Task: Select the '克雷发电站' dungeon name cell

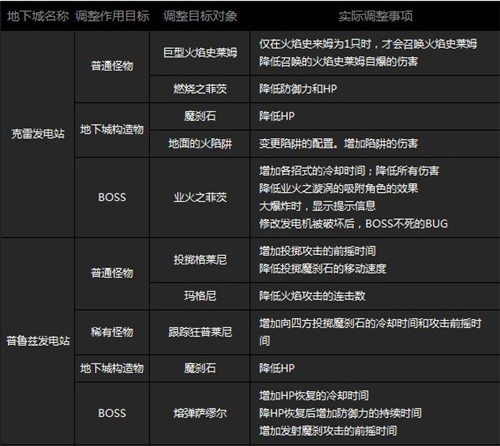Action: pos(38,134)
